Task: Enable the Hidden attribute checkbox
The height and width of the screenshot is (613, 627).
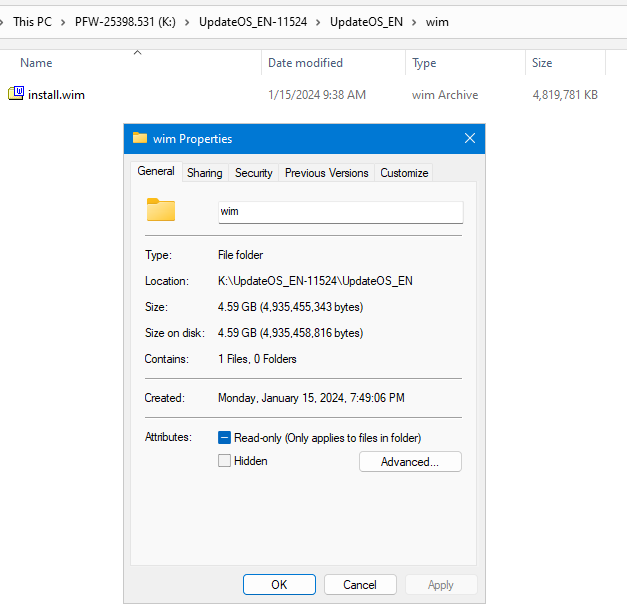Action: [x=224, y=461]
